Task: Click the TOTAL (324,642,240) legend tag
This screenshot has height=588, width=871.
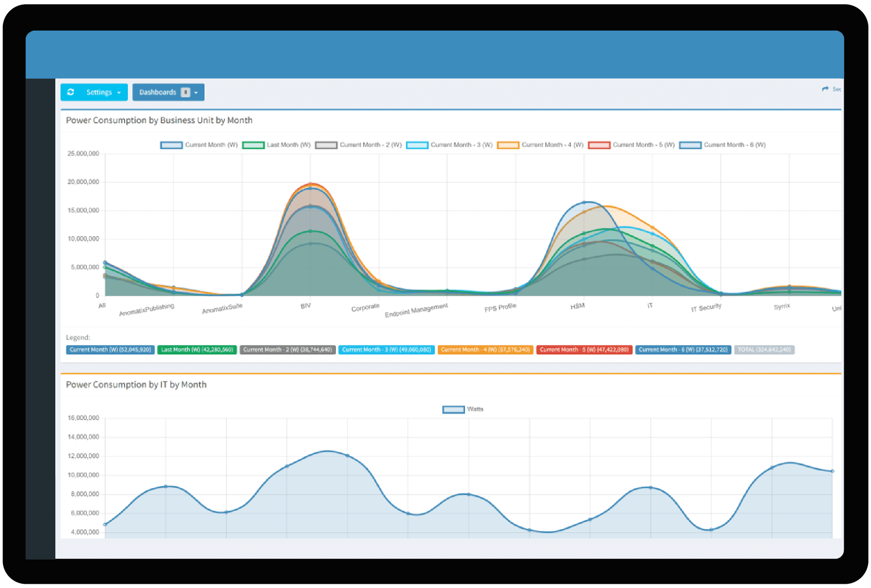Action: [x=764, y=350]
